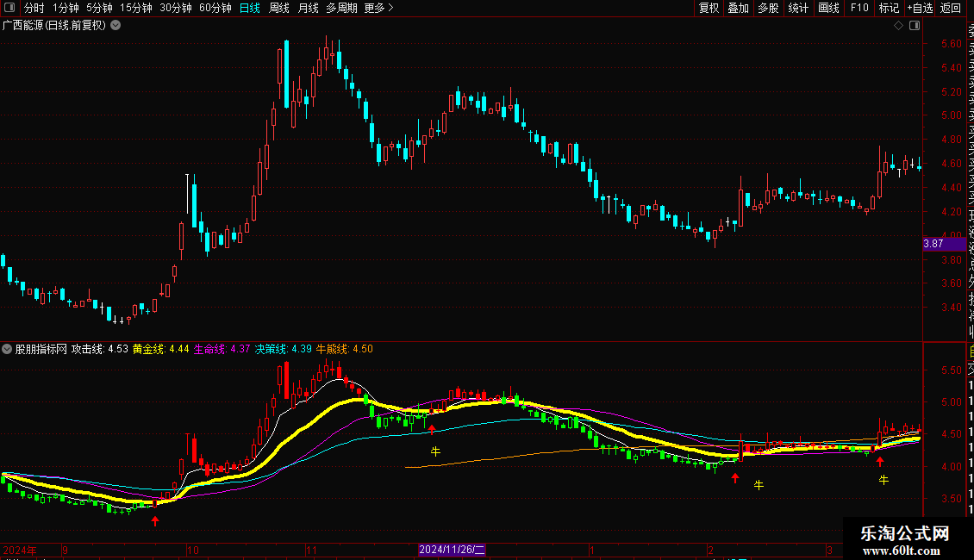
Task: Click the 标记 mark button
Action: click(x=889, y=8)
